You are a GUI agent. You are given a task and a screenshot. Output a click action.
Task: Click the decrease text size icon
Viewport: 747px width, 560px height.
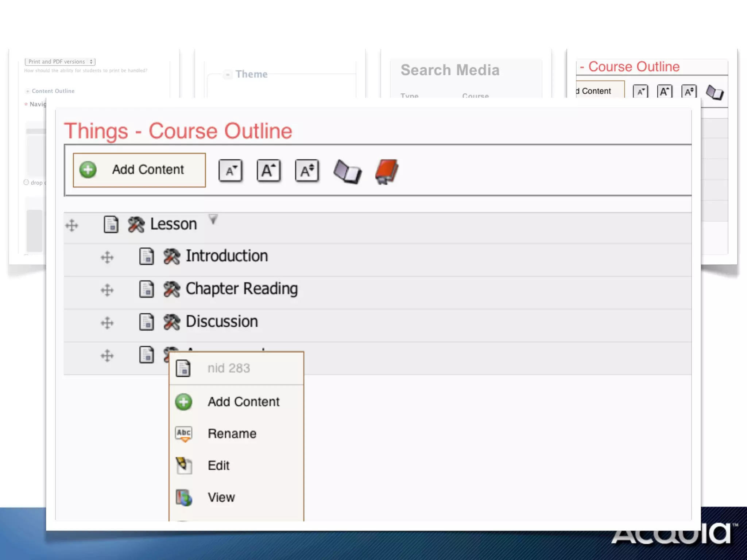click(x=231, y=170)
